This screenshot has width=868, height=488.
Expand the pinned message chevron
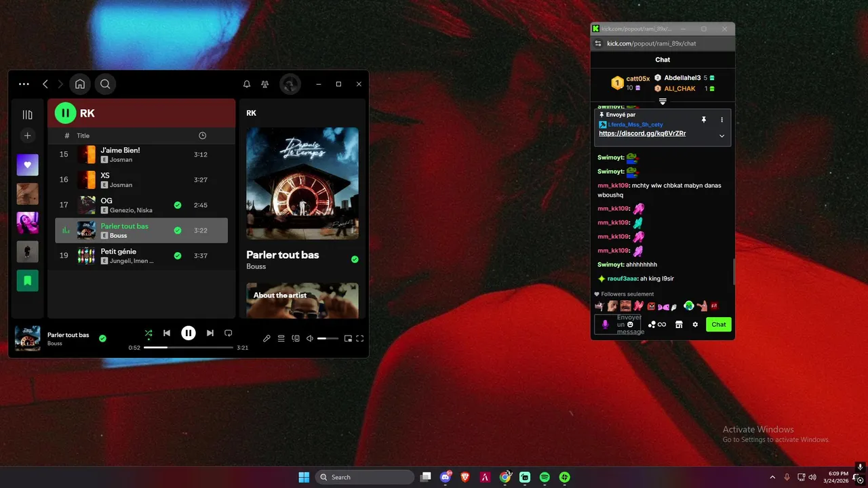722,136
